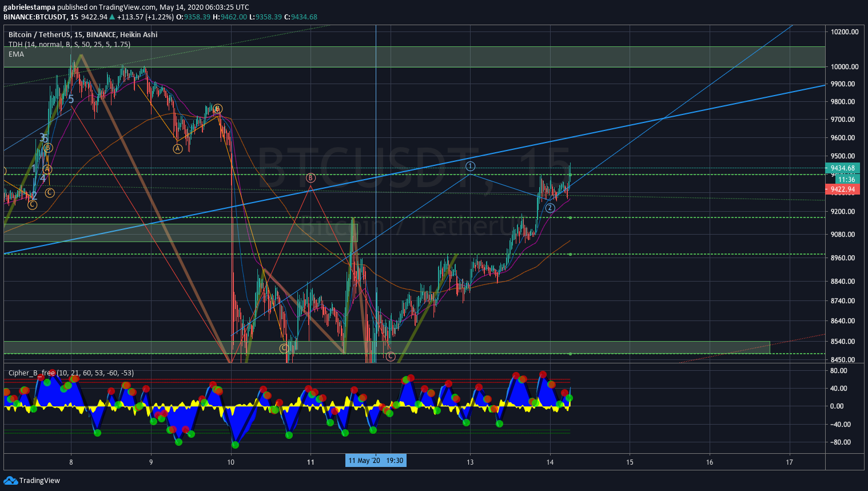
Task: Click the 8540.00 price axis label
Action: coord(843,342)
